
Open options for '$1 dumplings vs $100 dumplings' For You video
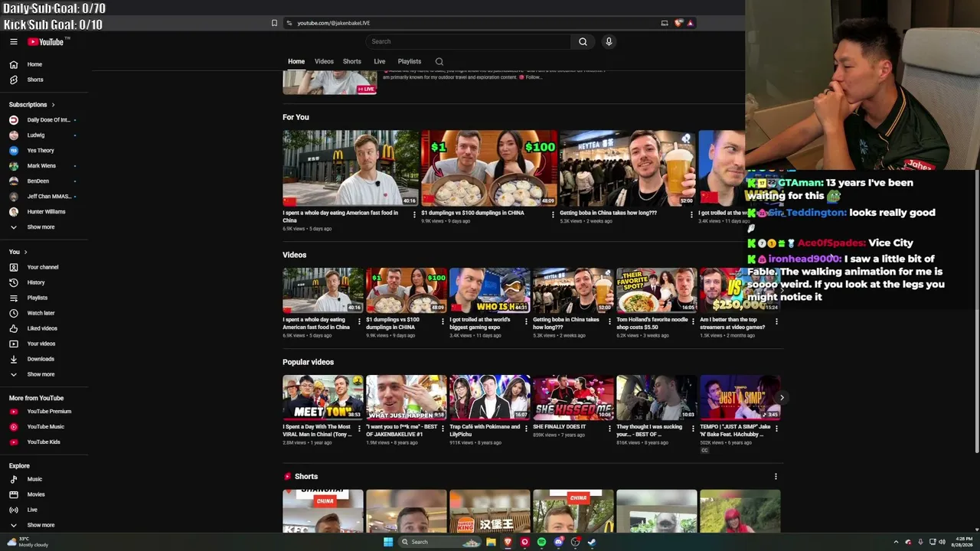coord(553,214)
